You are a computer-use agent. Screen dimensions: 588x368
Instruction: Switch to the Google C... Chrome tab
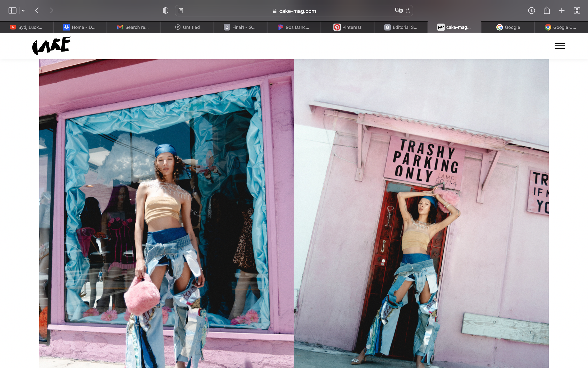(561, 27)
